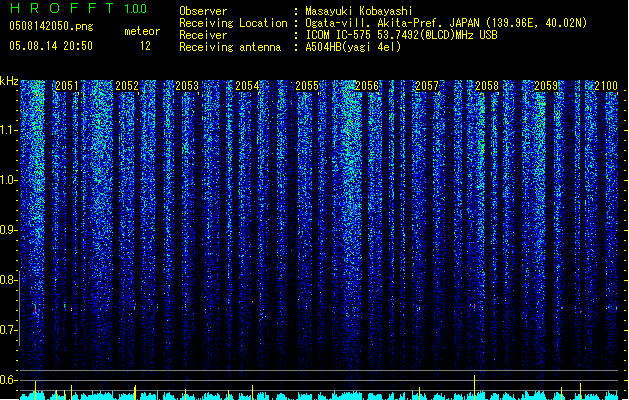Screen dimensions: 629x400
Task: Click the 1.1 kHz axis tick label
Action: click(7, 130)
